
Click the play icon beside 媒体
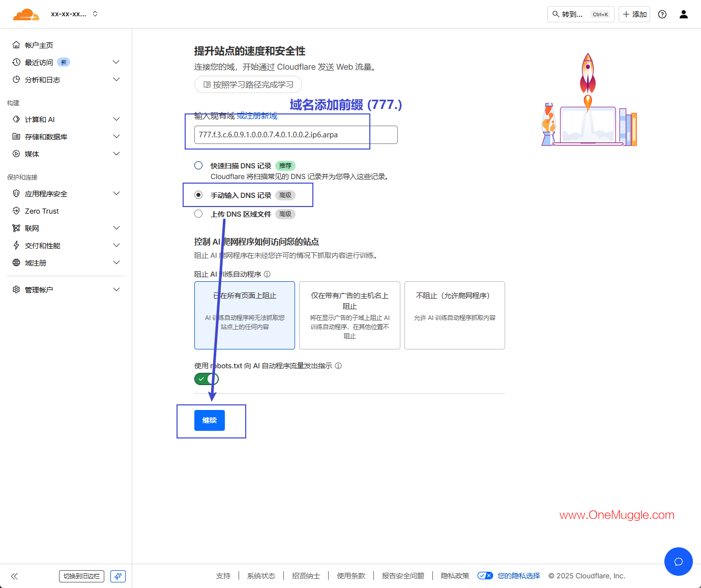click(x=16, y=154)
